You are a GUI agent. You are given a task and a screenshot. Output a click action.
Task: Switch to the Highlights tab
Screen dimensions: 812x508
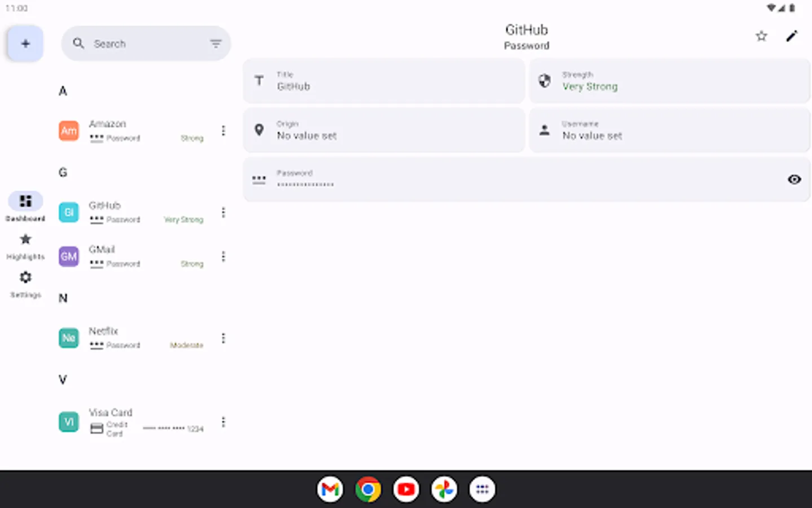pyautogui.click(x=25, y=247)
